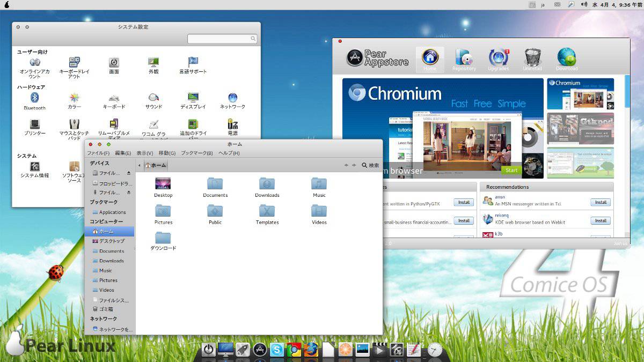The width and height of the screenshot is (644, 362).
Task: Open ブックマーク(B) menu in file manager
Action: click(x=196, y=153)
